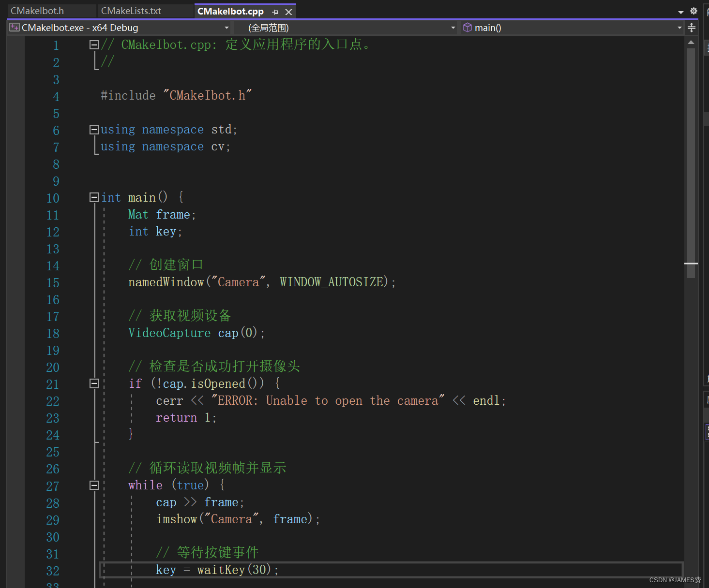Collapse the using namespace block on line 6

pyautogui.click(x=94, y=129)
